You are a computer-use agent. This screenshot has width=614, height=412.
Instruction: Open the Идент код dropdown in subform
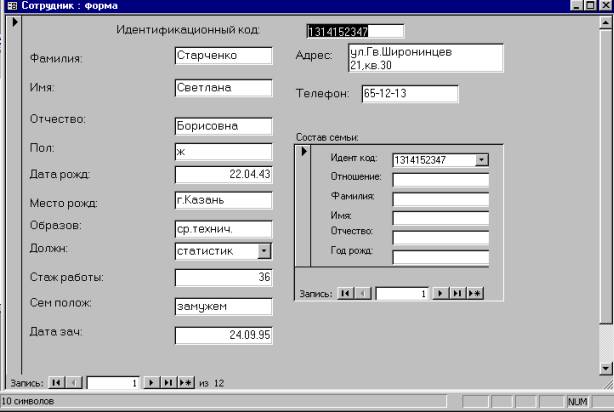click(482, 160)
